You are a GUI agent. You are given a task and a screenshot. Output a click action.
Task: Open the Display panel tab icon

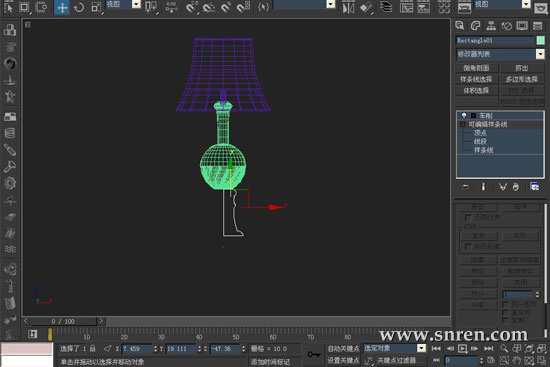pyautogui.click(x=522, y=26)
